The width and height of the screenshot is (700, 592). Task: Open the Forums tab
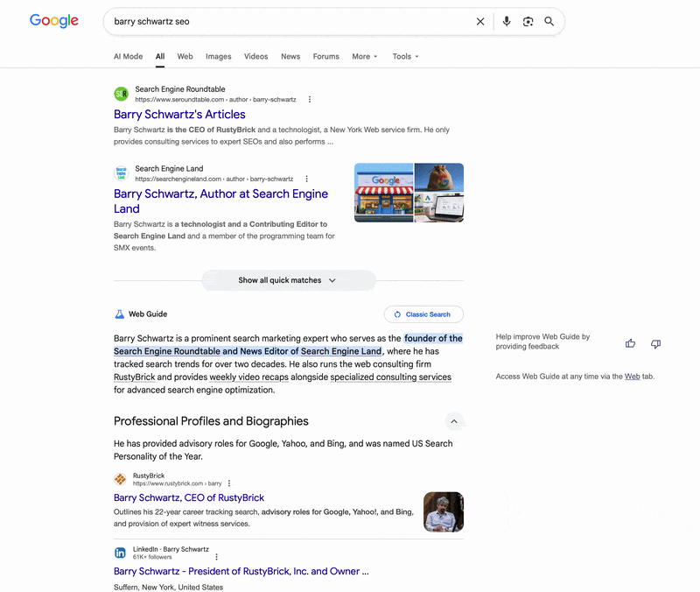325,56
